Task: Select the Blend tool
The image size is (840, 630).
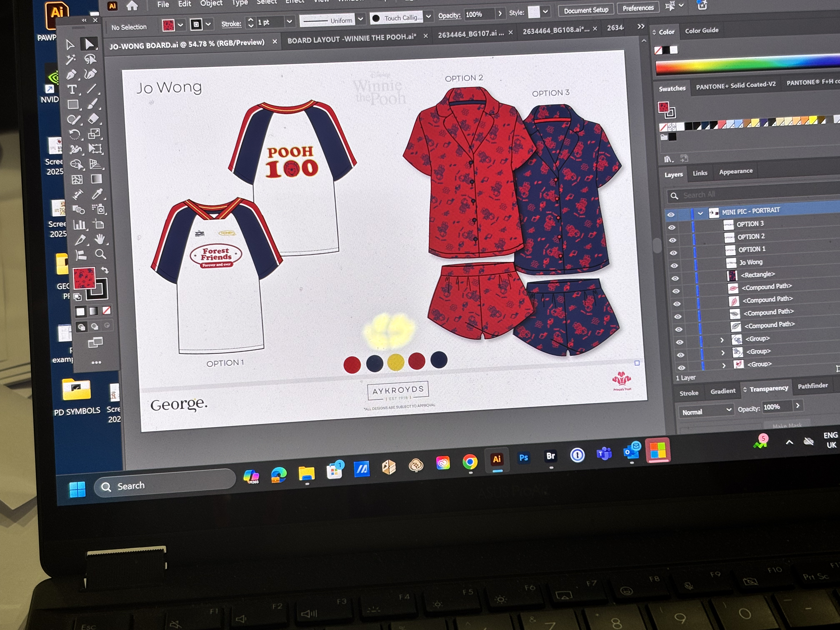Action: (79, 210)
